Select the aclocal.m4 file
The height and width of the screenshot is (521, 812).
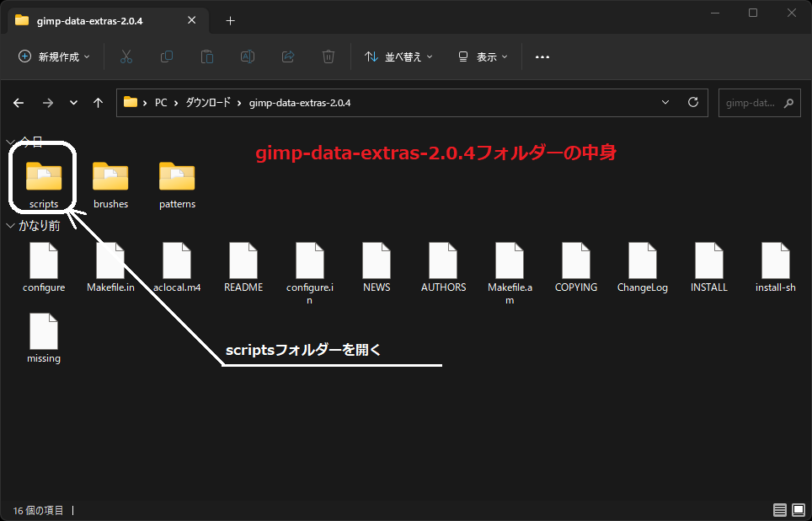coord(177,267)
